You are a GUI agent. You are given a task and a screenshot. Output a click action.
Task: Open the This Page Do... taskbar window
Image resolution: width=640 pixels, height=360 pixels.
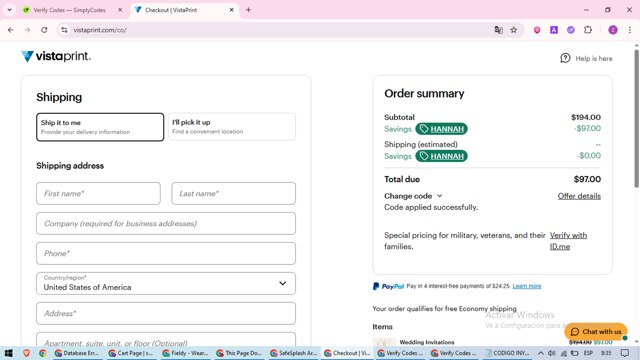[238, 353]
